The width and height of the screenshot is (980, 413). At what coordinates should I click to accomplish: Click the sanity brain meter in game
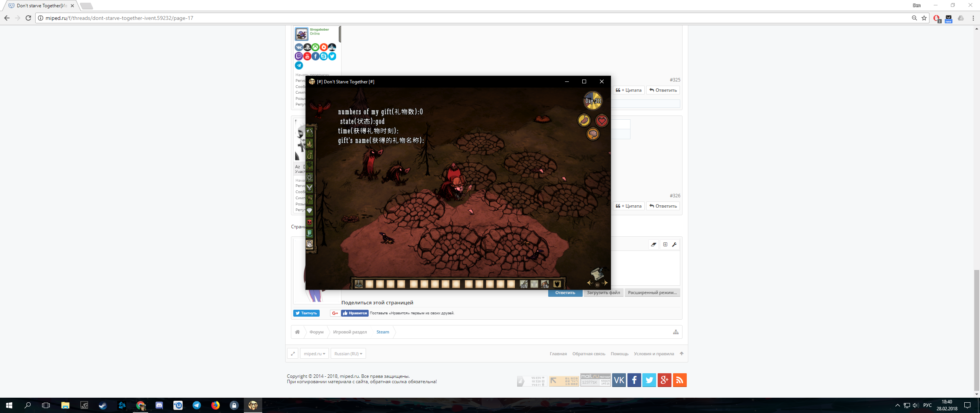[593, 134]
